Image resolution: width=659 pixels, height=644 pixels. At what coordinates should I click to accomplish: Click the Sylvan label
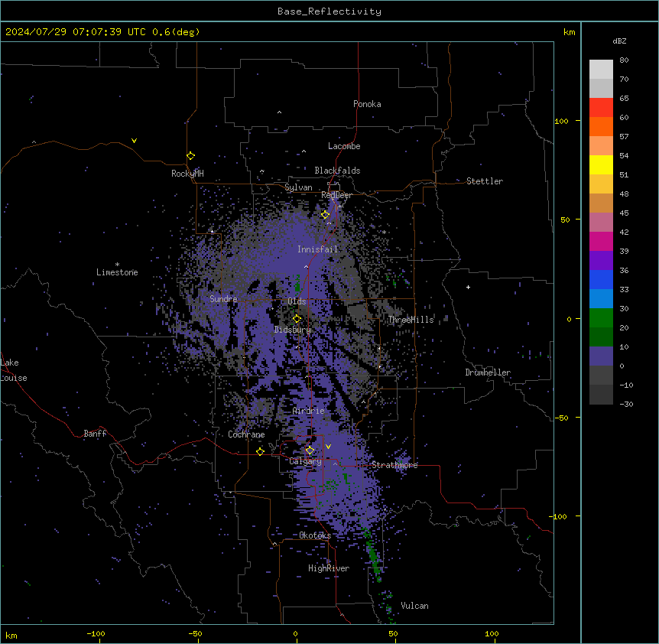coord(298,187)
